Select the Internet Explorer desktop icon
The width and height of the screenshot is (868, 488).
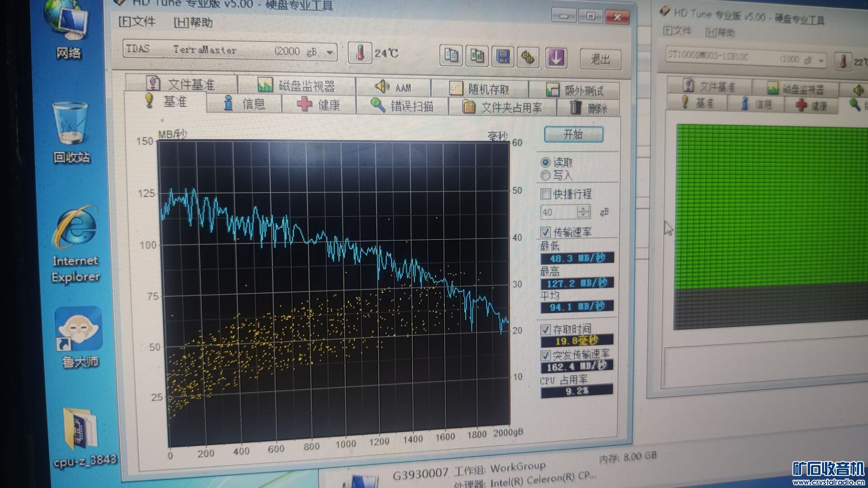click(75, 245)
